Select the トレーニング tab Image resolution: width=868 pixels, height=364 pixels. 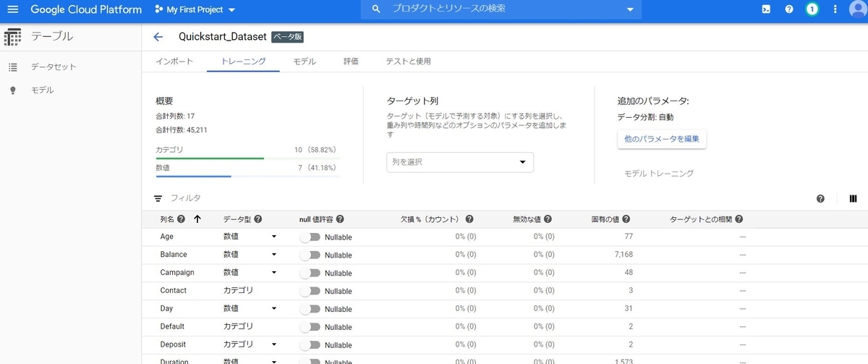243,62
